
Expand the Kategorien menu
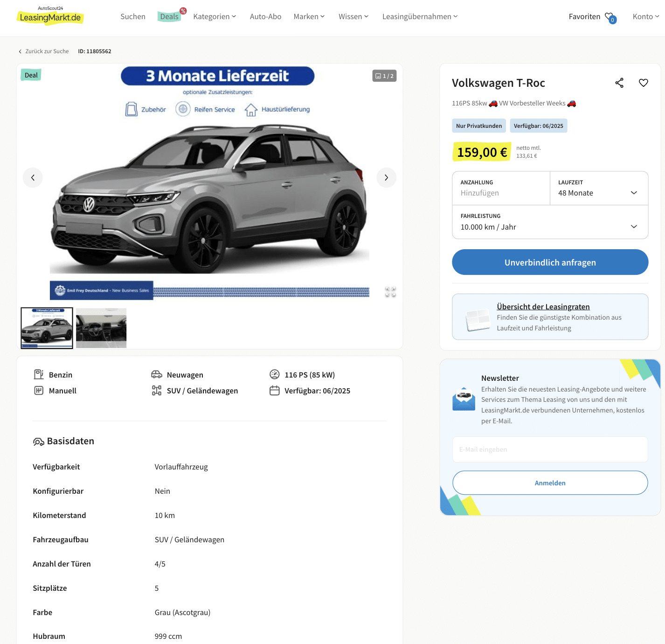pyautogui.click(x=215, y=17)
